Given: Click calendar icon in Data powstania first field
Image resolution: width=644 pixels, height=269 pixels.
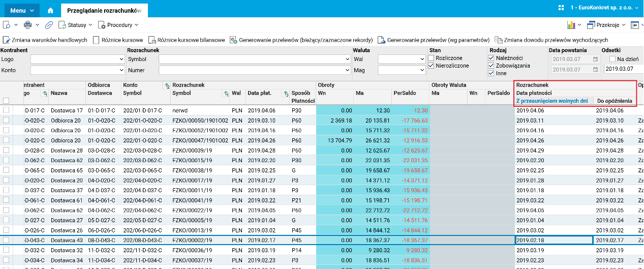Looking at the screenshot, I should pos(595,59).
